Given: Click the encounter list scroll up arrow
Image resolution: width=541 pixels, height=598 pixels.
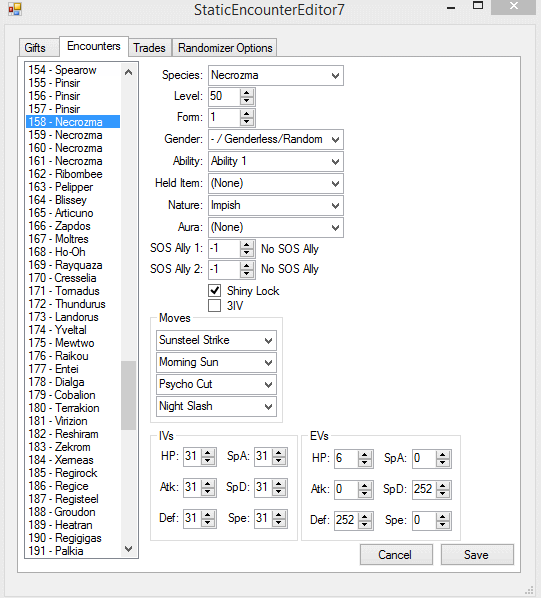Looking at the screenshot, I should (x=128, y=72).
